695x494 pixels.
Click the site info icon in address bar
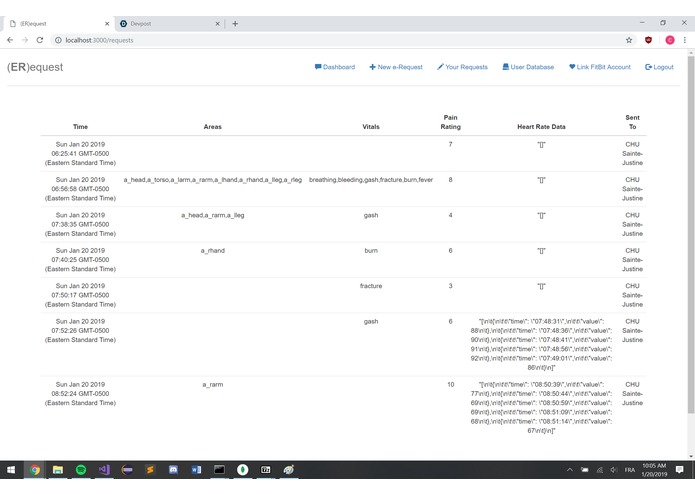pos(58,40)
